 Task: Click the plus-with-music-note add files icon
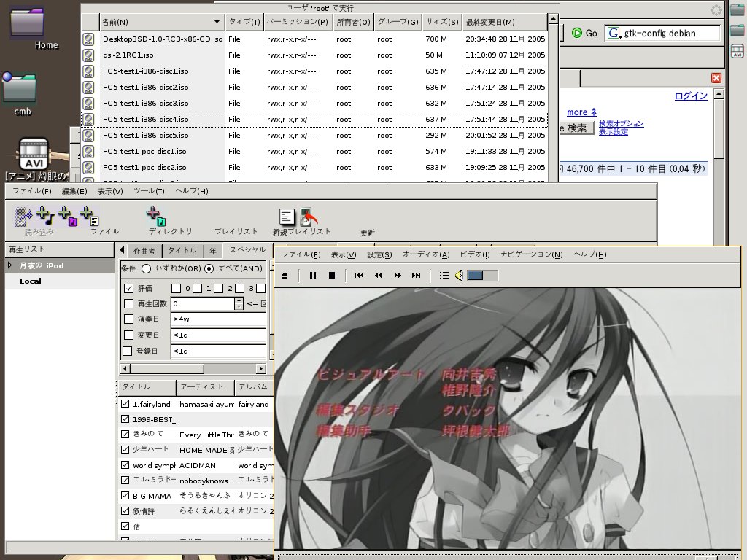point(45,216)
